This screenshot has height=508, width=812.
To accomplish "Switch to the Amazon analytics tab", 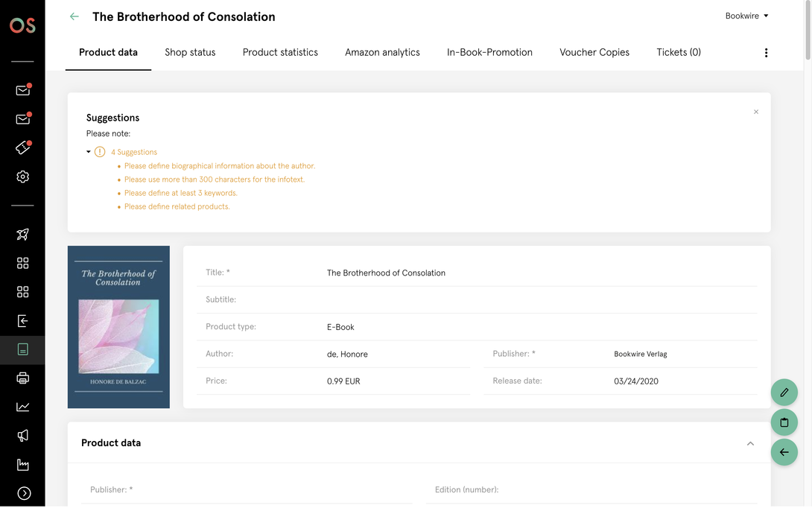I will [382, 52].
